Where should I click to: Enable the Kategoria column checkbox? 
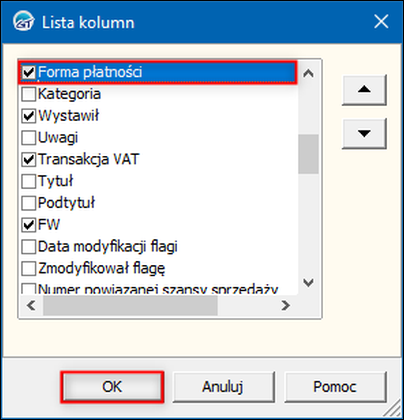click(29, 94)
